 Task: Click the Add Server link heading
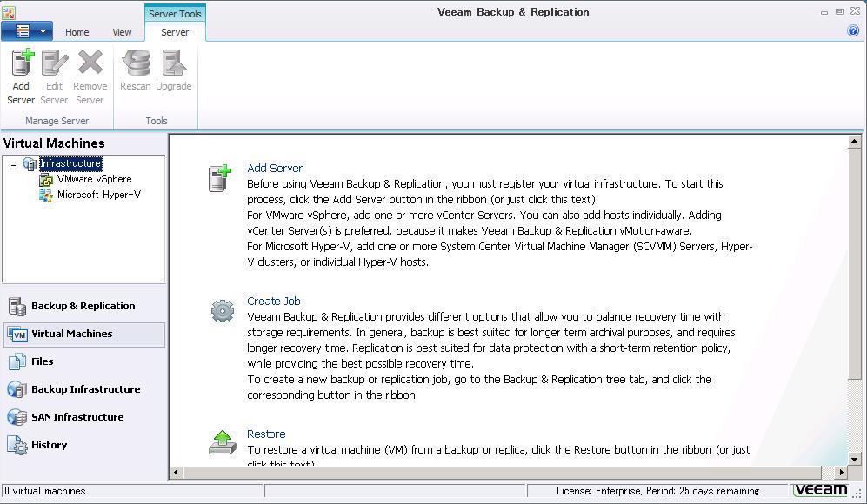coord(275,168)
